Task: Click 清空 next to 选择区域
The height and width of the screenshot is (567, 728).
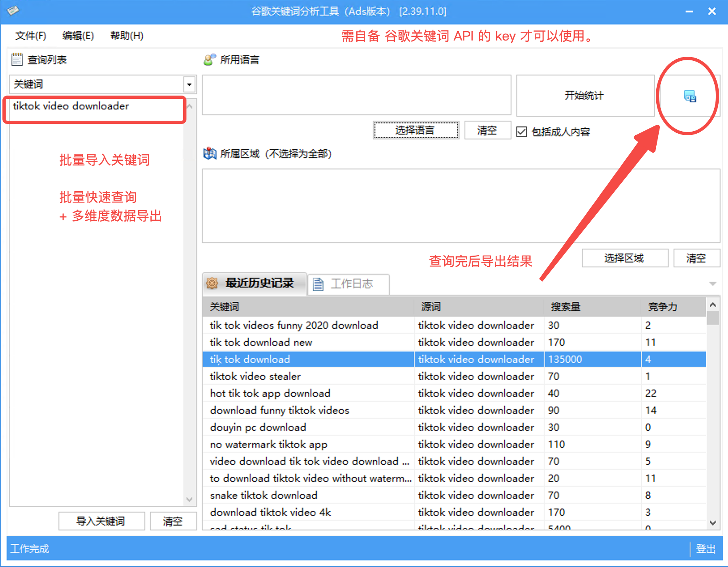Action: (x=696, y=258)
